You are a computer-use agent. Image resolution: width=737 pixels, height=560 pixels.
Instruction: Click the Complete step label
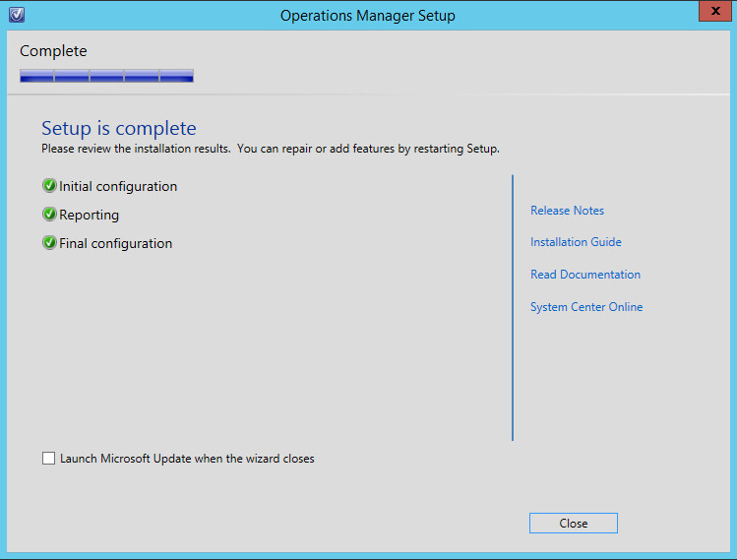tap(53, 51)
